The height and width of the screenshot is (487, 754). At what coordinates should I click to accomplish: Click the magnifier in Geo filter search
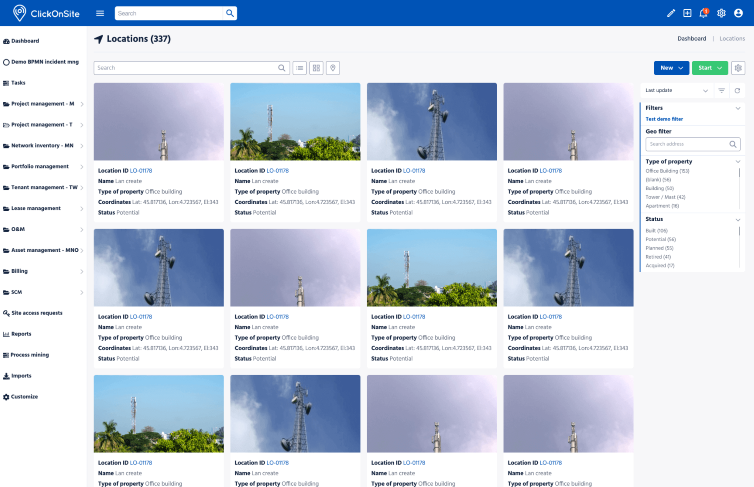tap(733, 144)
